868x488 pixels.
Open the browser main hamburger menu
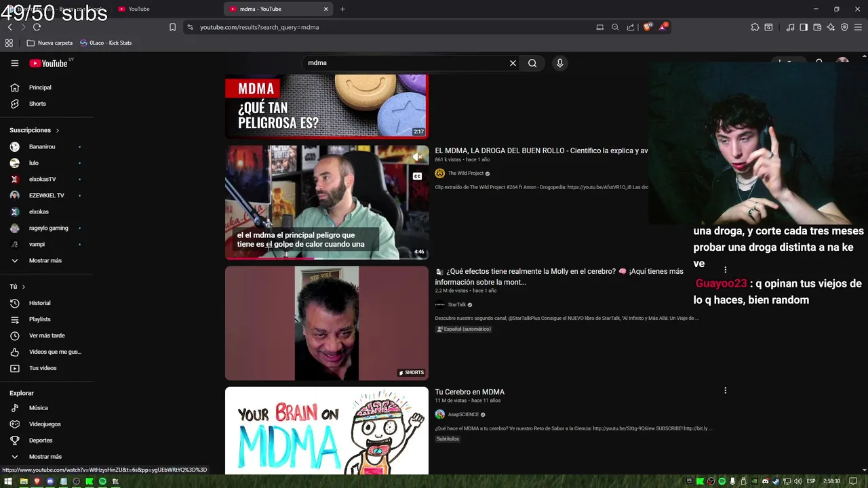pos(858,27)
